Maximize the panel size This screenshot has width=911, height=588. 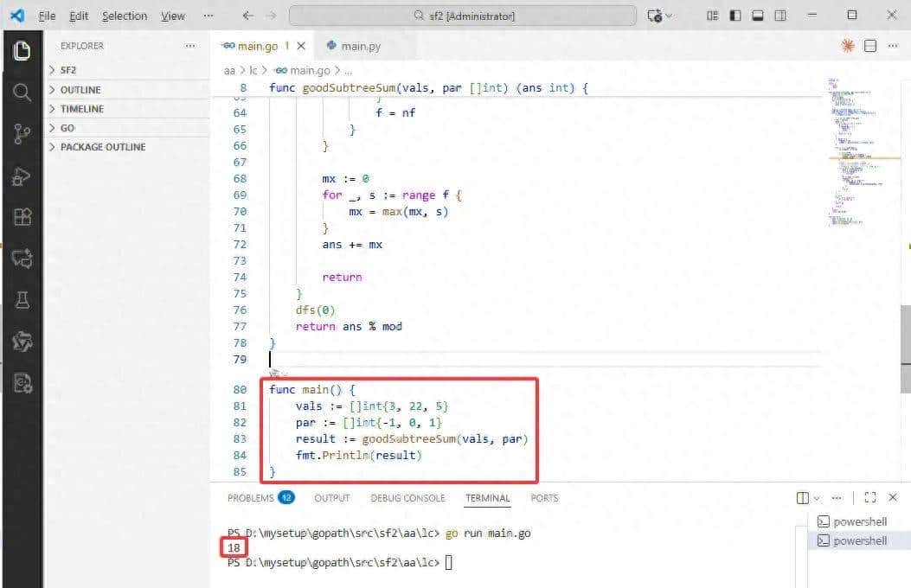[870, 498]
